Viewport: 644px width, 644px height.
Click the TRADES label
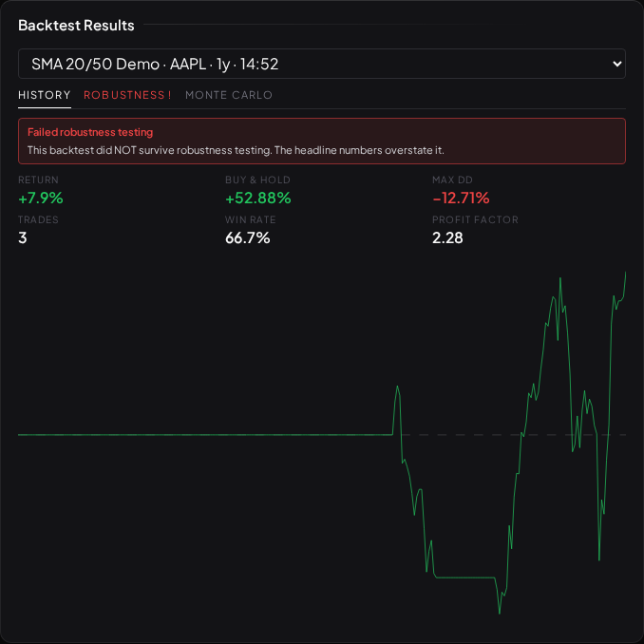coord(38,219)
